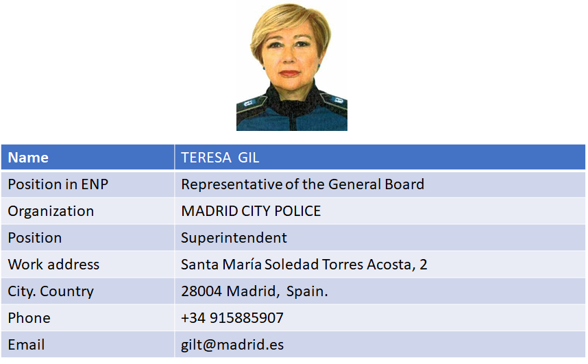Select the Work address label
This screenshot has width=588, height=364.
click(x=53, y=265)
